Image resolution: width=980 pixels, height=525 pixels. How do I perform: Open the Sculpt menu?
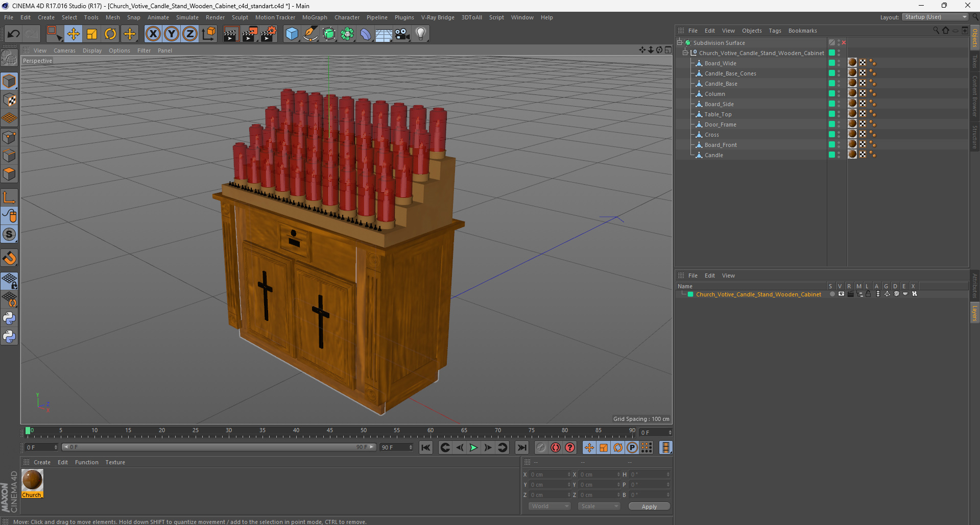(x=240, y=17)
